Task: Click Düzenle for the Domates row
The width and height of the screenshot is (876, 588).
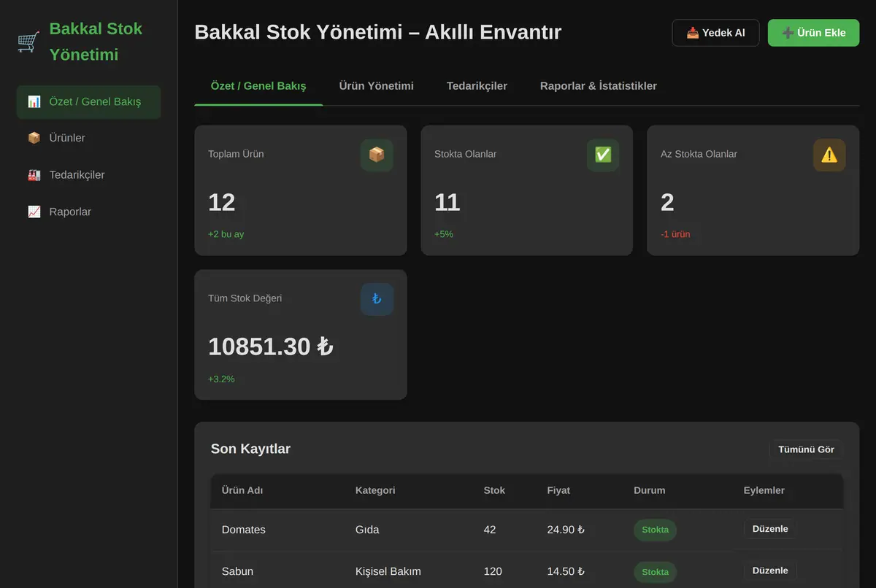Action: coord(770,529)
